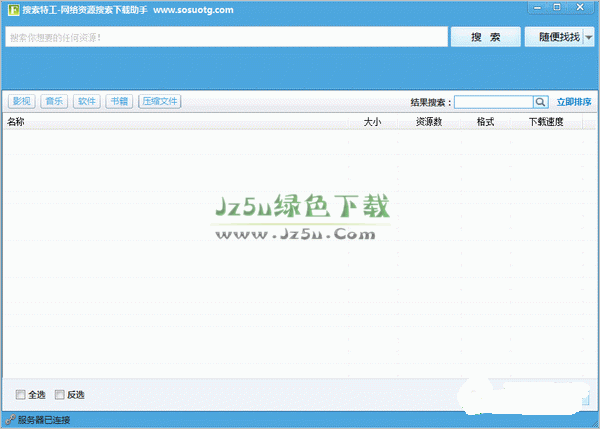This screenshot has height=429, width=600.
Task: Click the server connection link icon
Action: 10,419
